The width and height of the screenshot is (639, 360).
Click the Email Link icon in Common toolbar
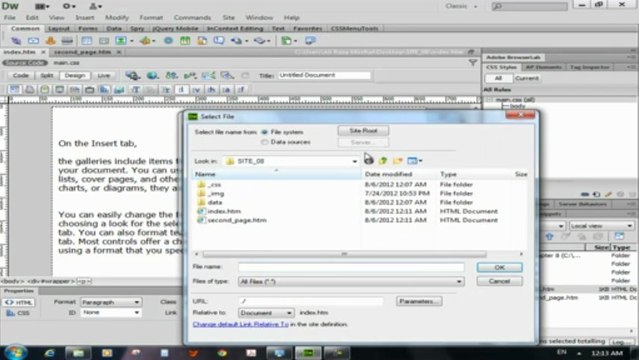click(33, 41)
